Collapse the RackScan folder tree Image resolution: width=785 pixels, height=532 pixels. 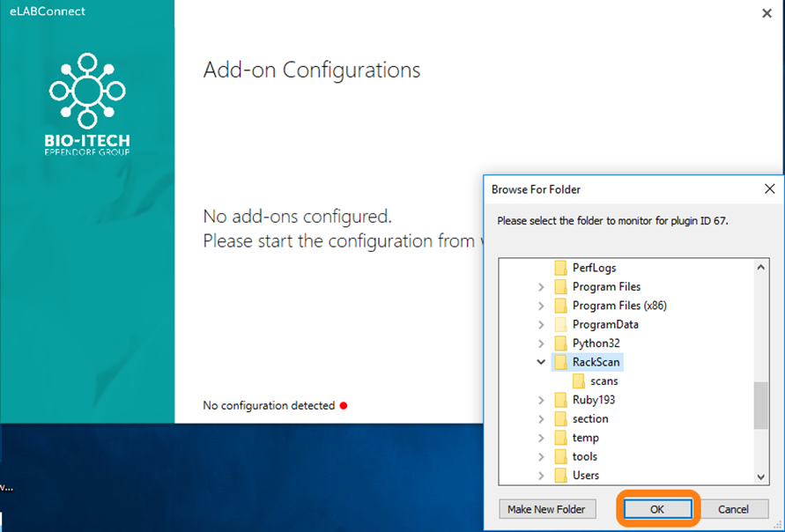pyautogui.click(x=541, y=362)
